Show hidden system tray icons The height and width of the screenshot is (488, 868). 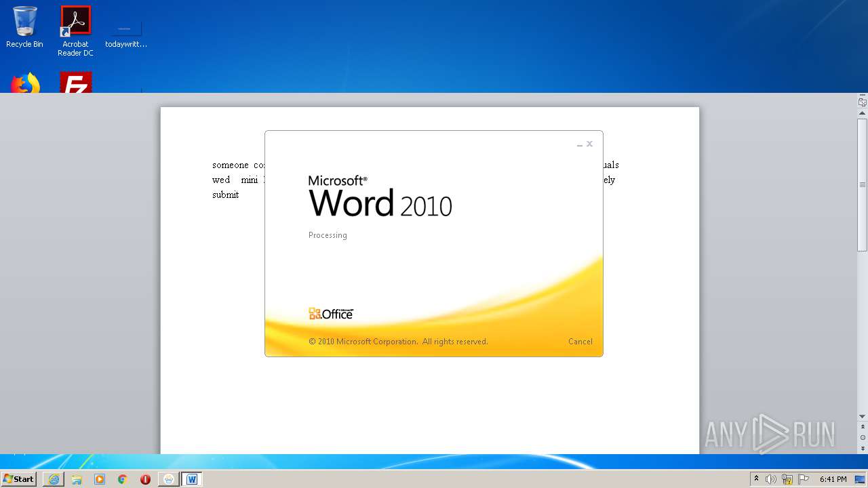click(x=757, y=479)
